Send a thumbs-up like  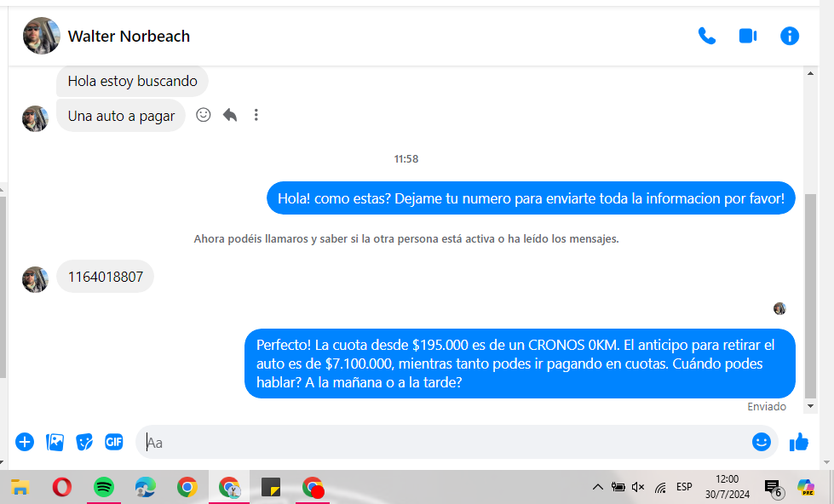[799, 442]
